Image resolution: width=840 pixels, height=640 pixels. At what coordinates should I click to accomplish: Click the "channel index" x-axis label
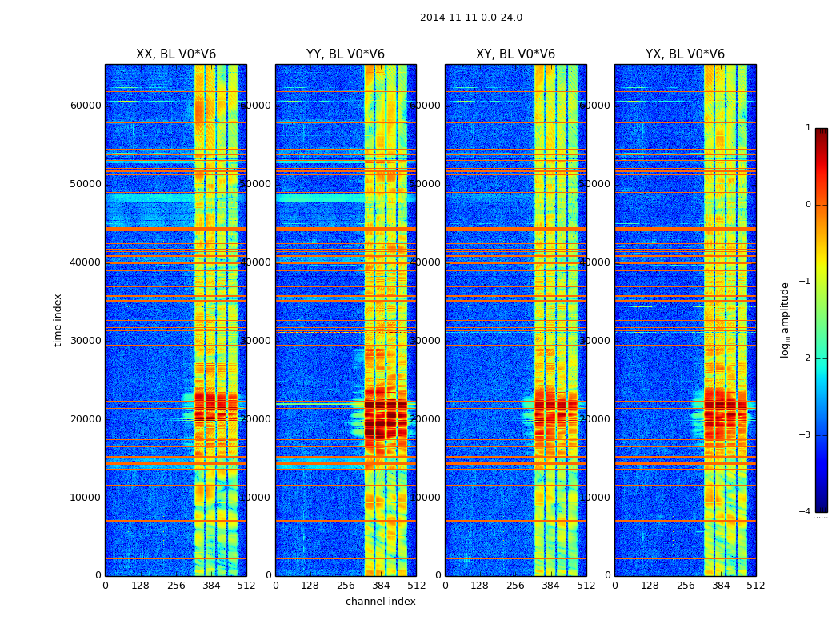point(380,602)
